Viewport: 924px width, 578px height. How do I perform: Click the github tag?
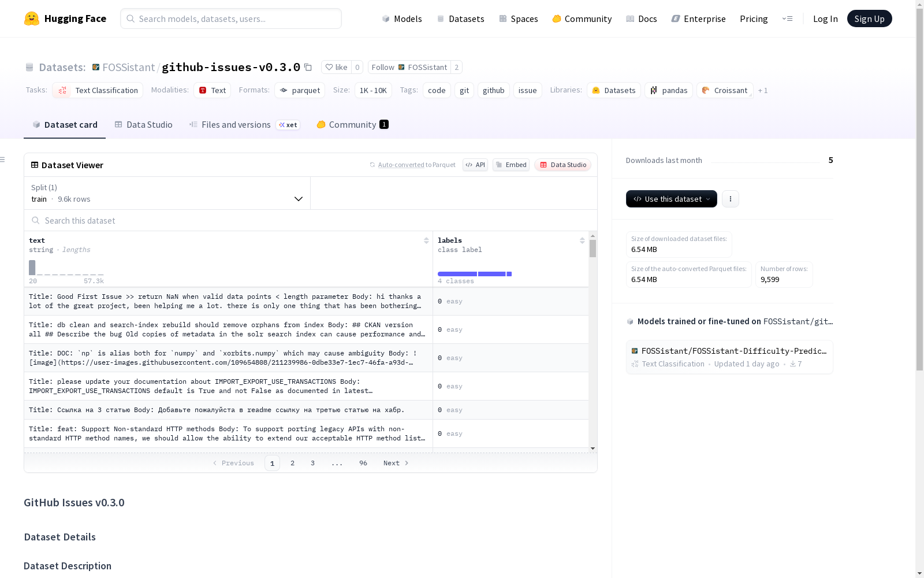[x=494, y=90]
